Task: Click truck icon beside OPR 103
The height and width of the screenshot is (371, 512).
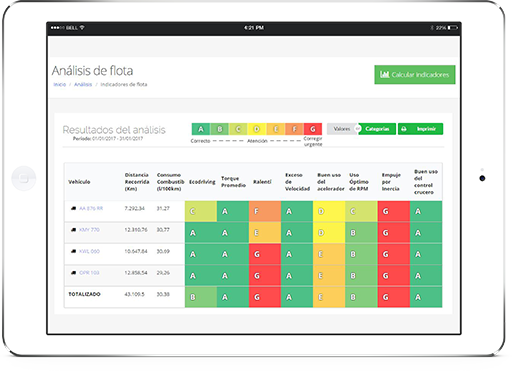Action: coord(74,273)
